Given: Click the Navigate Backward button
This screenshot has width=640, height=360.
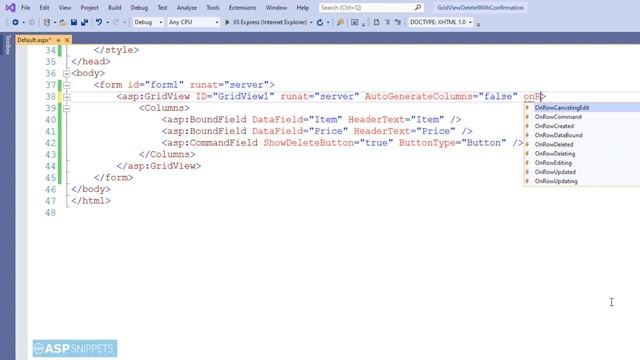Looking at the screenshot, I should [15, 22].
